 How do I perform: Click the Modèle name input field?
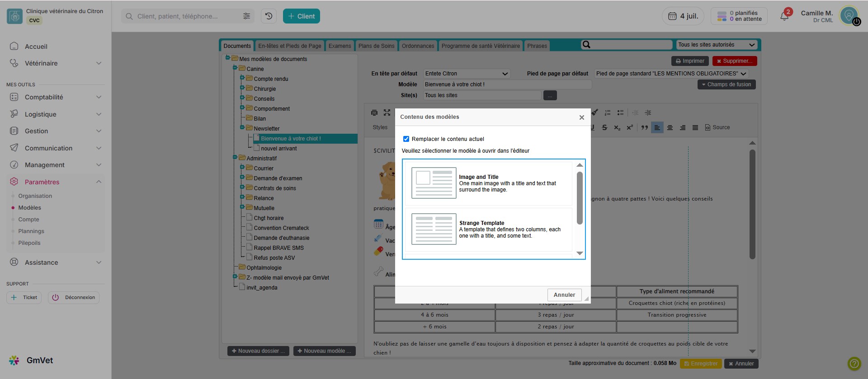pyautogui.click(x=507, y=84)
